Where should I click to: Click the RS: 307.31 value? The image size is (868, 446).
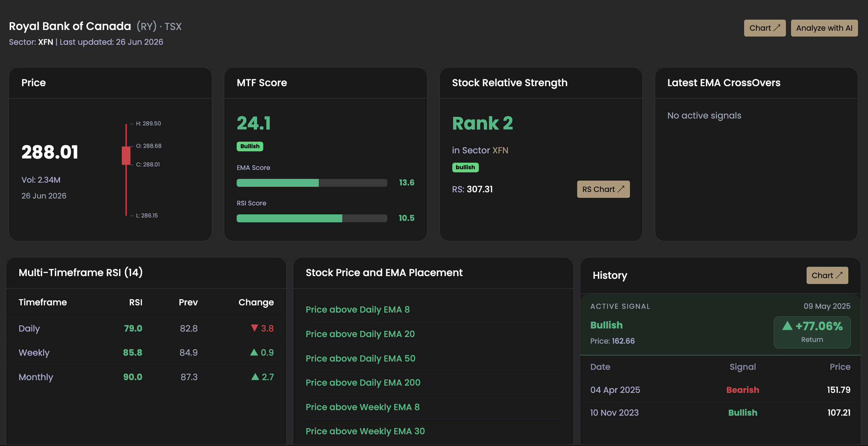[x=472, y=189]
